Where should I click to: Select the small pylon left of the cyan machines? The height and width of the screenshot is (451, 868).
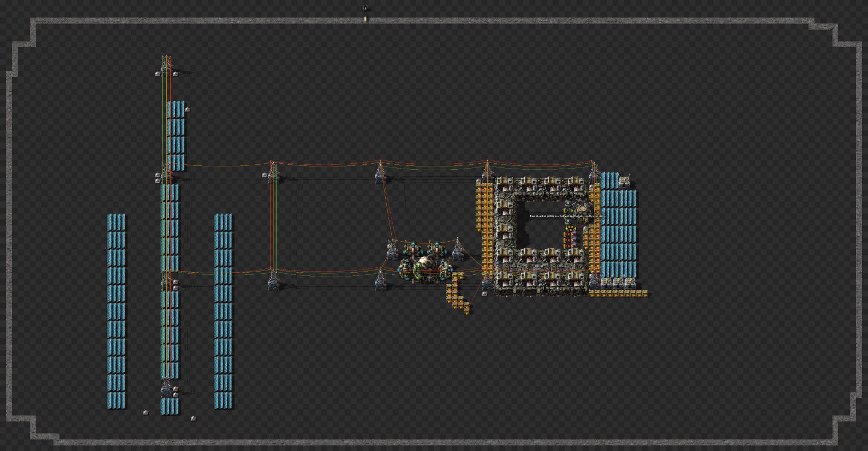[392, 250]
